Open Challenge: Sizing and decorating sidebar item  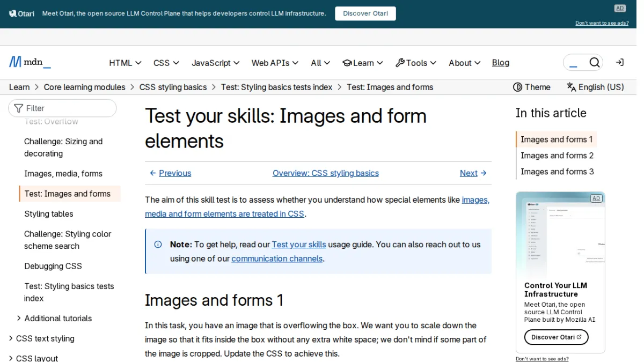click(x=63, y=147)
